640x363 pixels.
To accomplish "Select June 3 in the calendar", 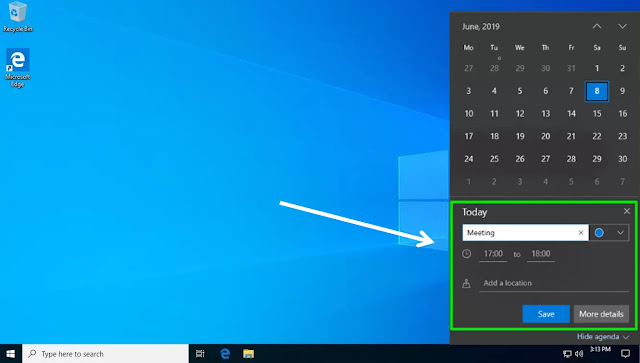I will [469, 91].
